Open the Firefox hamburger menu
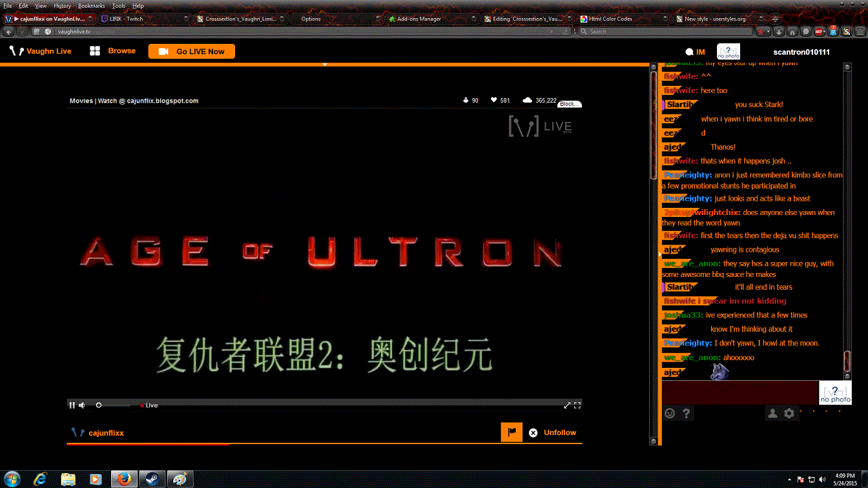This screenshot has height=488, width=868. (x=860, y=32)
